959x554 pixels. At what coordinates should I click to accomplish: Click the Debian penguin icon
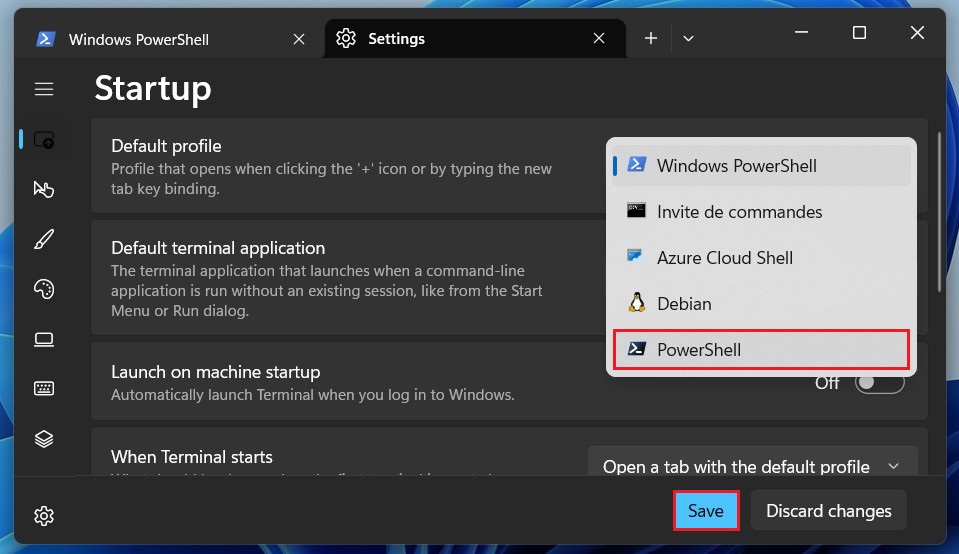637,302
